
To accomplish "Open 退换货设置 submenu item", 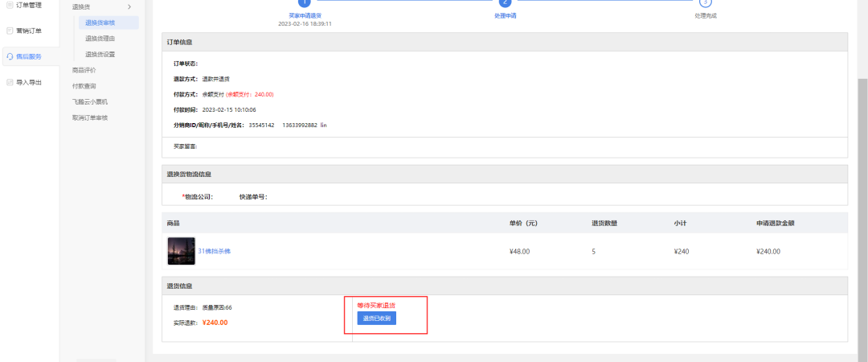I will click(100, 55).
